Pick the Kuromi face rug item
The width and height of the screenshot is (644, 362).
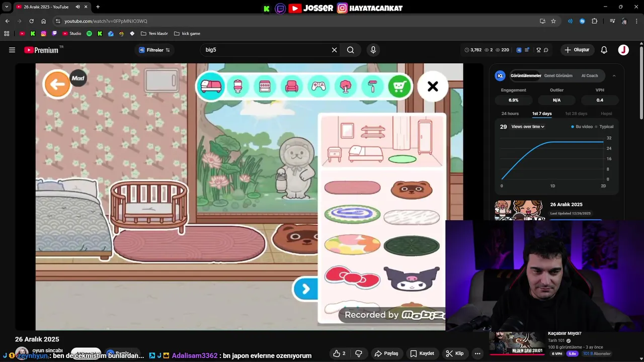(x=412, y=279)
